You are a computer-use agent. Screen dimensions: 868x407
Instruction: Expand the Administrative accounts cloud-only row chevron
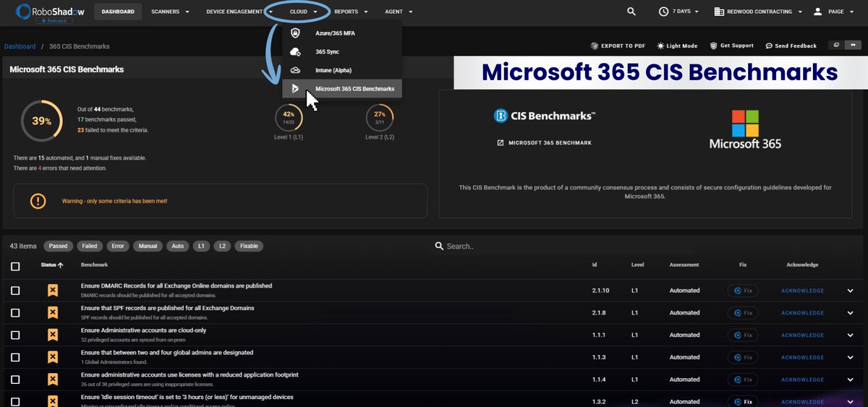pos(851,335)
